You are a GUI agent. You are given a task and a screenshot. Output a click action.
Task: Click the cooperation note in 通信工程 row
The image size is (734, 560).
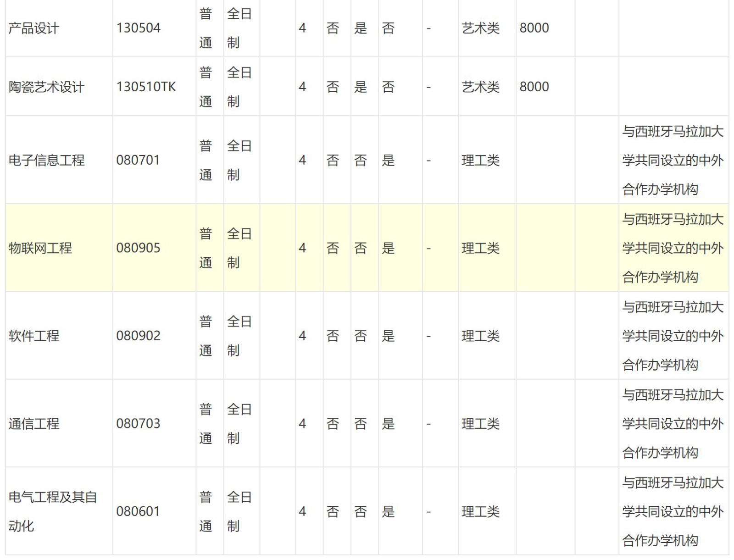click(x=673, y=424)
